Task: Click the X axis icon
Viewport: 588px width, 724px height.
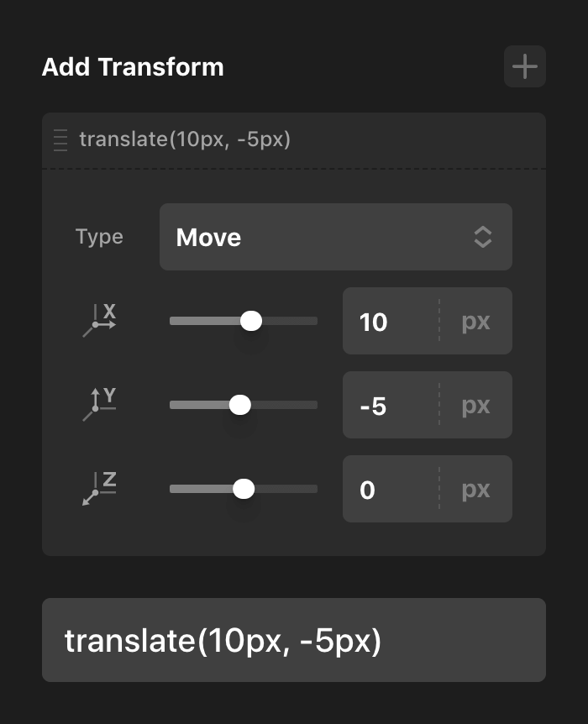Action: pos(100,321)
